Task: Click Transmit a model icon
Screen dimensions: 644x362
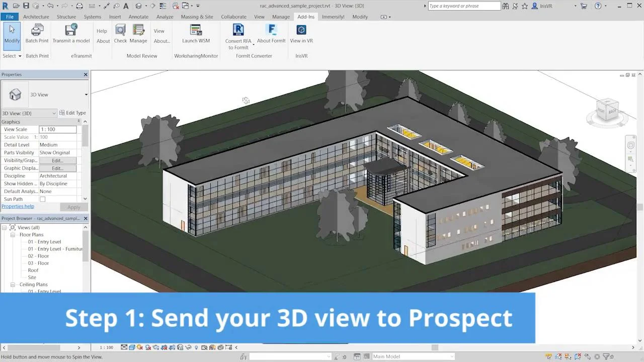Action: 71,30
